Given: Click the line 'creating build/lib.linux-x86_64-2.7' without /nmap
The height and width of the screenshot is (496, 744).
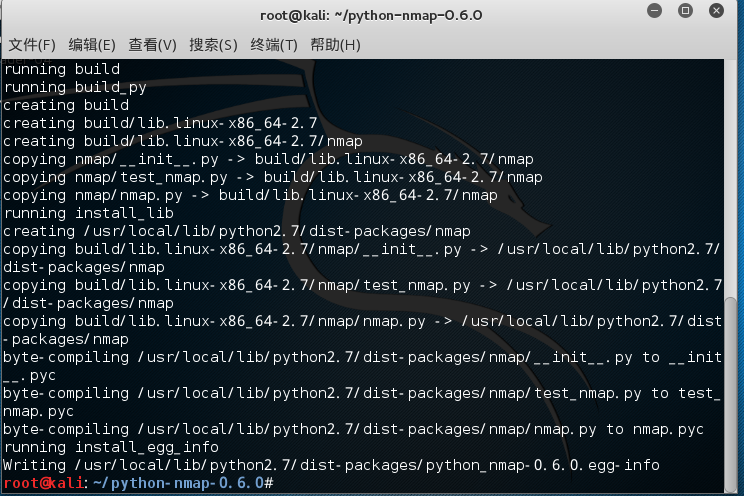Looking at the screenshot, I should pyautogui.click(x=160, y=123).
